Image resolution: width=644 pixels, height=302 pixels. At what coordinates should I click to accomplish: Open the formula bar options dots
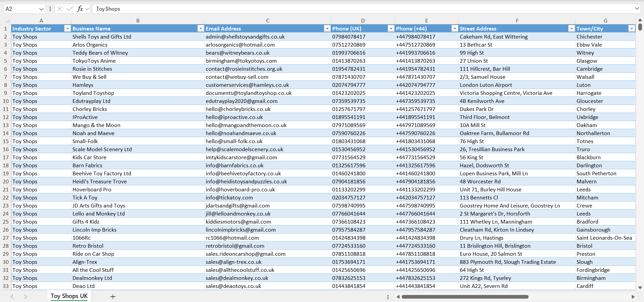pyautogui.click(x=50, y=9)
